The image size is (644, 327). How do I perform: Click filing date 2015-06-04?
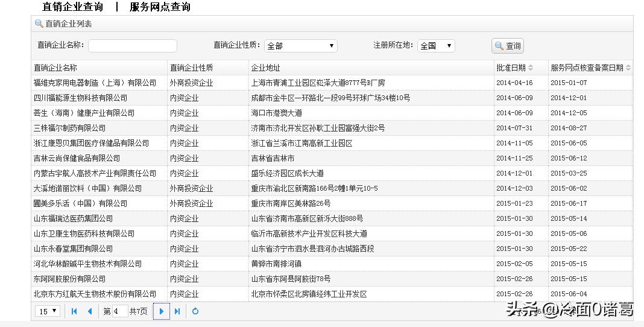pyautogui.click(x=569, y=294)
